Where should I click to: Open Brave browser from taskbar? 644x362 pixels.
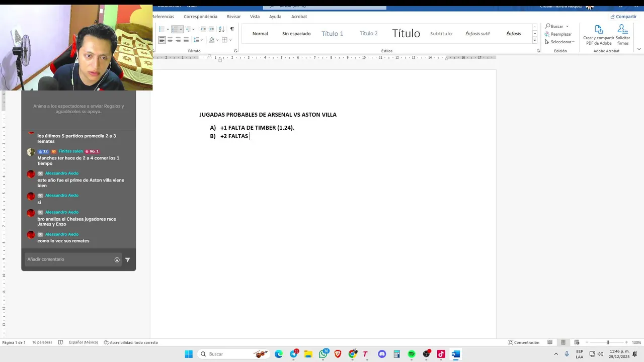pos(338,354)
